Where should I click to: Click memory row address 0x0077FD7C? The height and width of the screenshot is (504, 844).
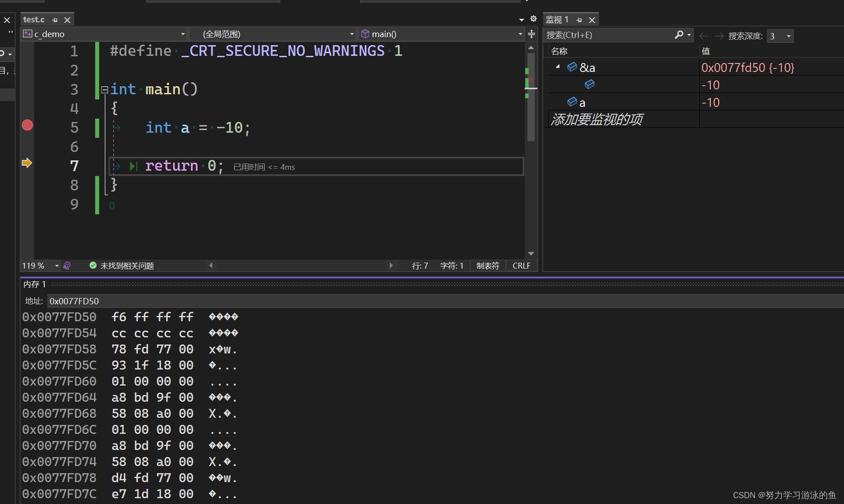[x=59, y=494]
